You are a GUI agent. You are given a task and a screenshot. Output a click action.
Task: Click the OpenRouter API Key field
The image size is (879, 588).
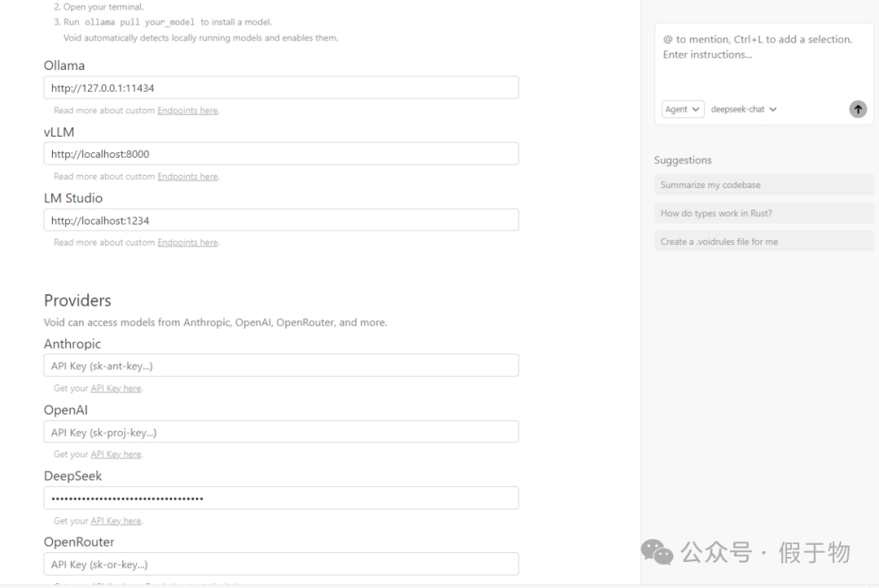tap(282, 564)
